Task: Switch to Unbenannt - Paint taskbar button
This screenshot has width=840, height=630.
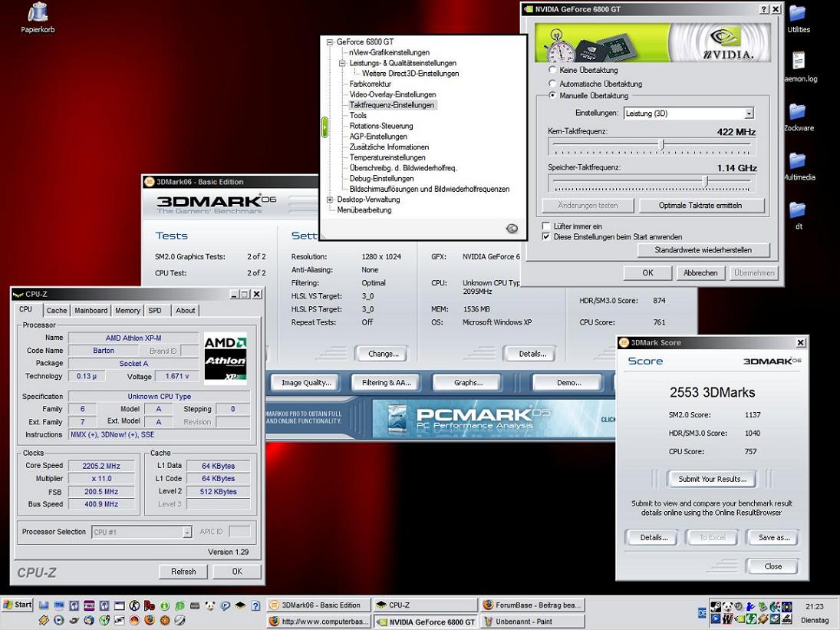Action: (532, 622)
